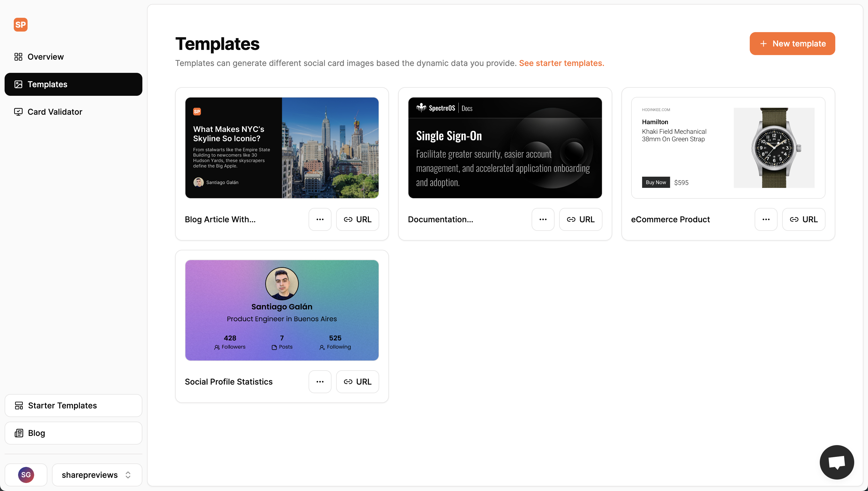Click the Starter Templates layout icon
868x491 pixels.
(x=19, y=405)
